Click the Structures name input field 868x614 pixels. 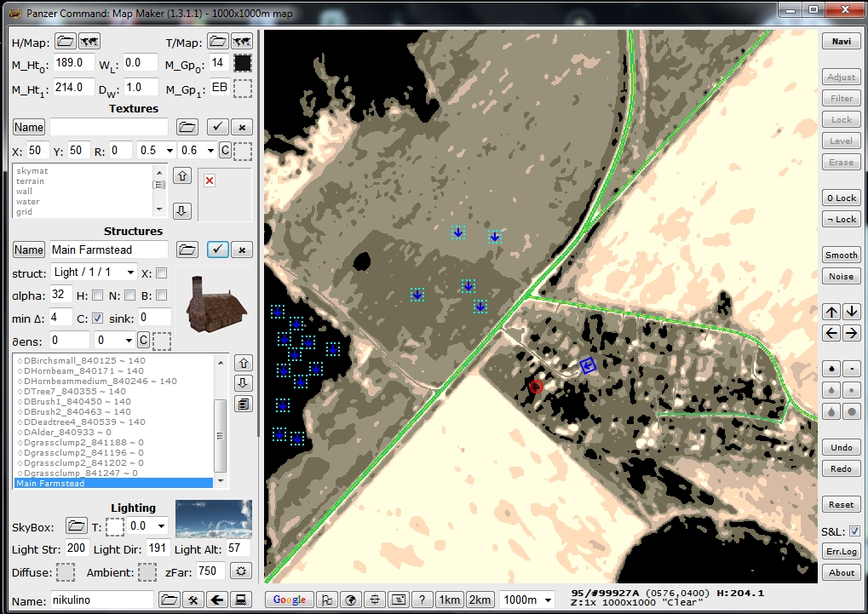[108, 250]
